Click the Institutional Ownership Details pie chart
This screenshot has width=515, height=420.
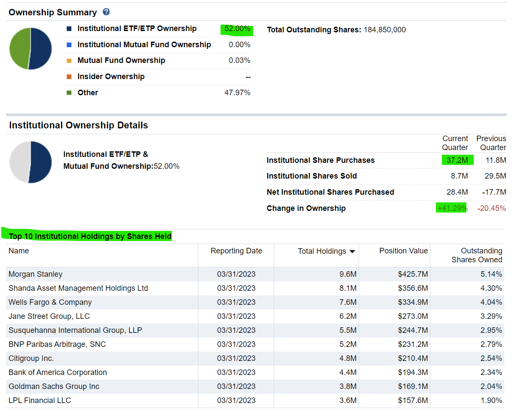point(31,162)
